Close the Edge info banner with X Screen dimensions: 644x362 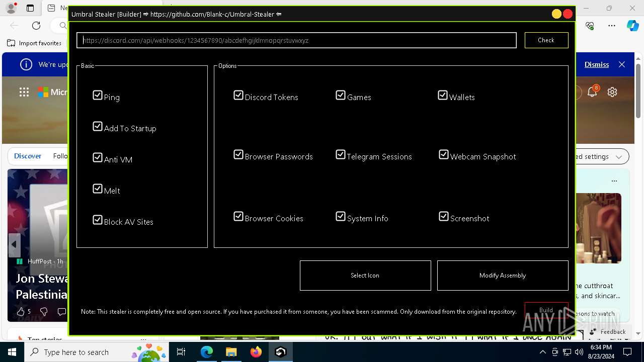click(x=622, y=64)
